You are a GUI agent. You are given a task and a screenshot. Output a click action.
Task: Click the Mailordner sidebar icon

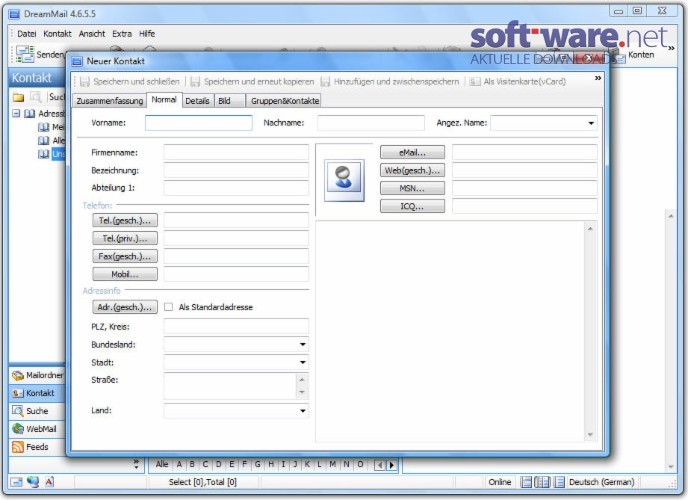tap(18, 375)
